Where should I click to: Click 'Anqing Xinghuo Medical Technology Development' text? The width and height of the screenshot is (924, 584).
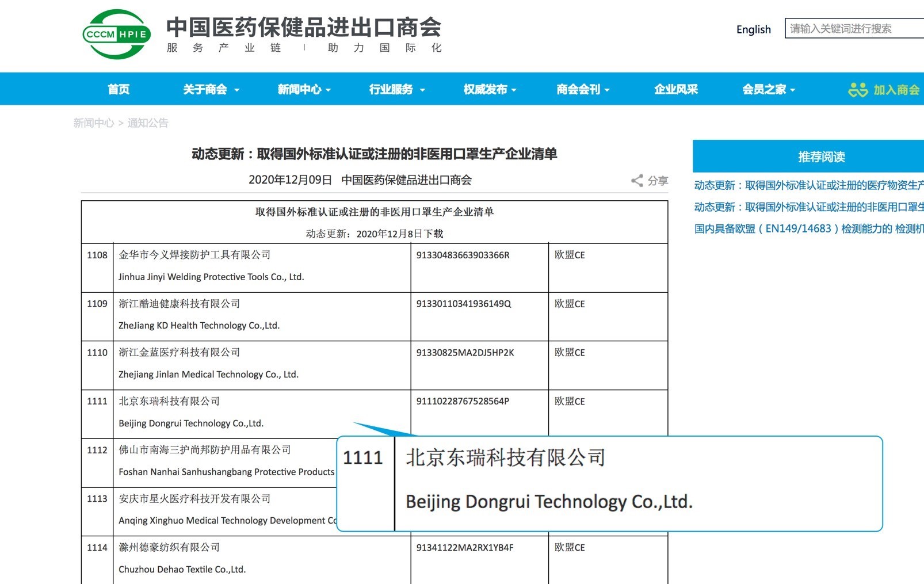tap(228, 521)
